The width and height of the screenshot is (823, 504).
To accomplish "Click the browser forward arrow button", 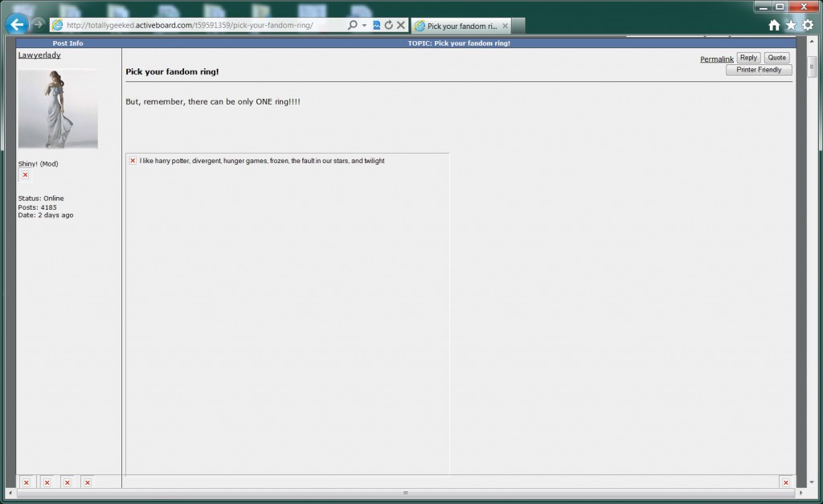I will 38,24.
